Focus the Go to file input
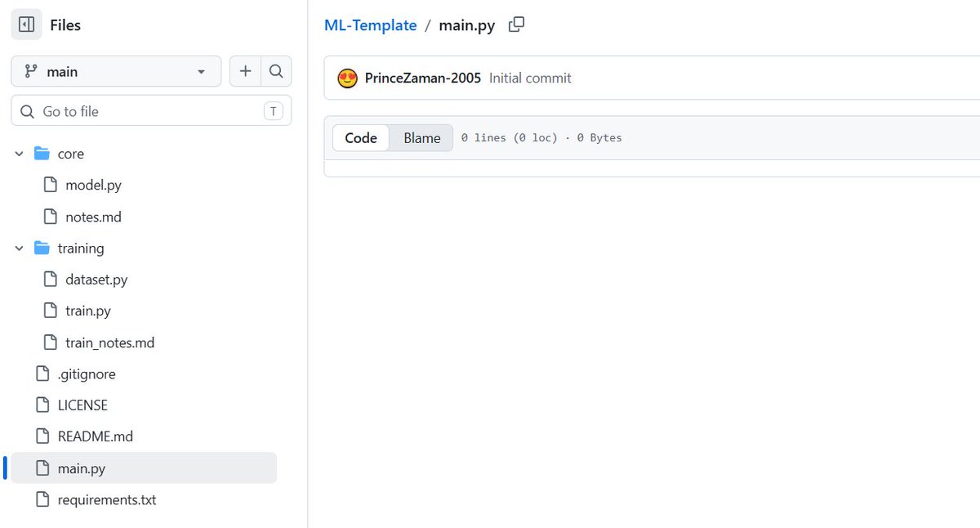The height and width of the screenshot is (528, 980). (151, 111)
